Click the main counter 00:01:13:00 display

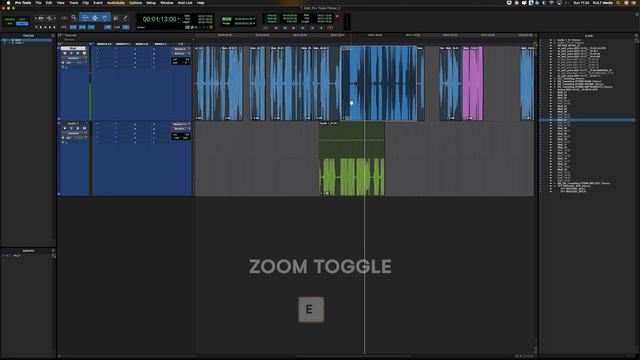159,19
